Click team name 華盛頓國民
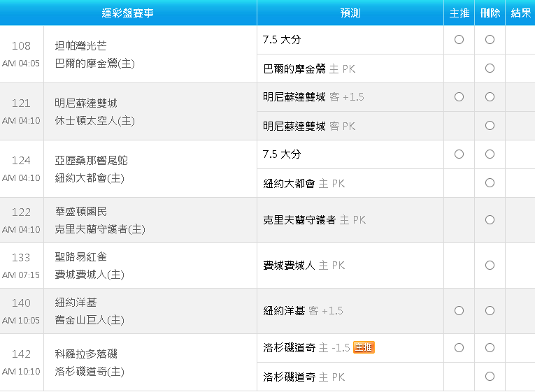Screen dimensions: 535x392 click(81, 212)
